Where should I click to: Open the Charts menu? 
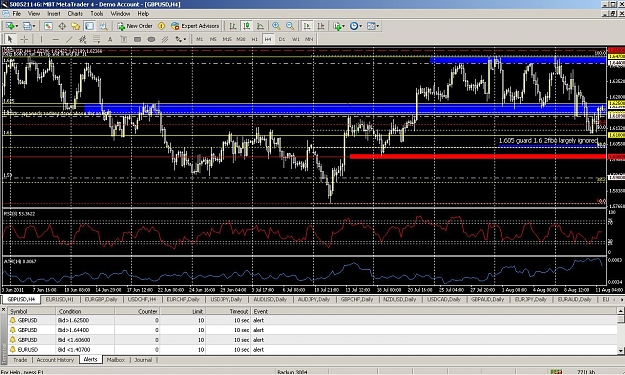coord(75,14)
